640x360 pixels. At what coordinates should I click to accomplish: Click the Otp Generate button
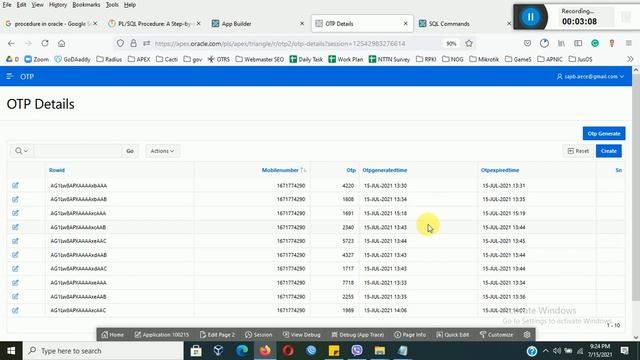tap(604, 133)
